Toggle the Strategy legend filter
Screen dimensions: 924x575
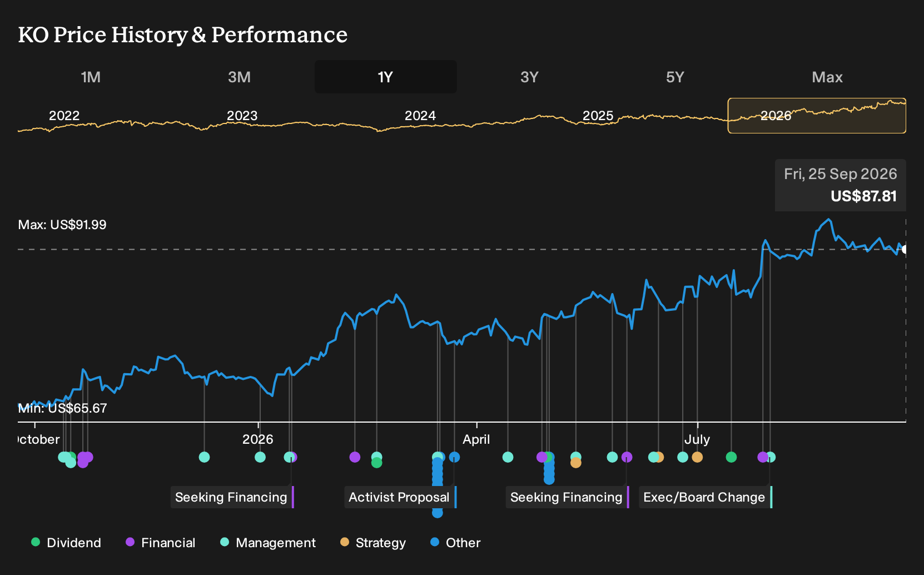(x=373, y=543)
